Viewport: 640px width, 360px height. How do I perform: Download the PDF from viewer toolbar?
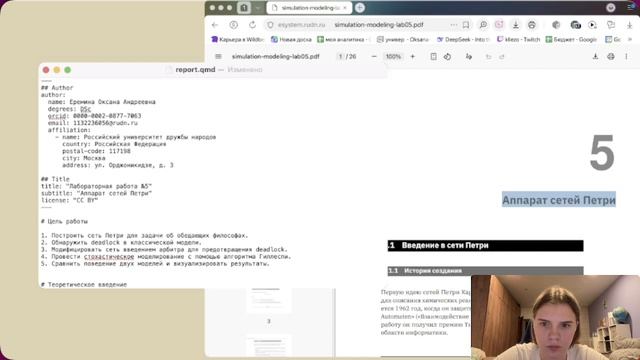tap(596, 57)
